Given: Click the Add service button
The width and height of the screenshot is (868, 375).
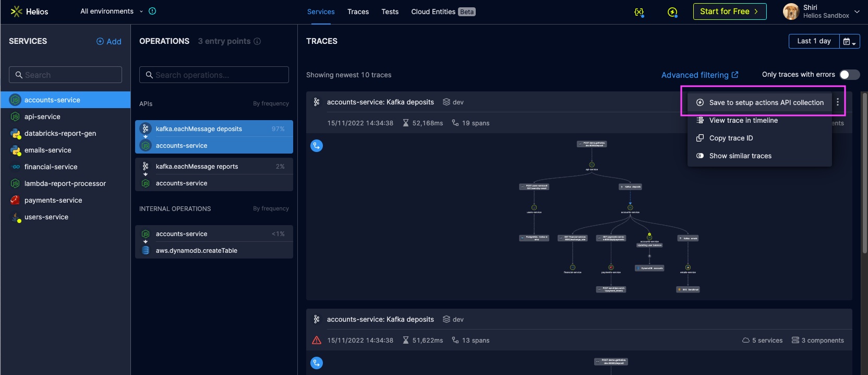Looking at the screenshot, I should [109, 41].
